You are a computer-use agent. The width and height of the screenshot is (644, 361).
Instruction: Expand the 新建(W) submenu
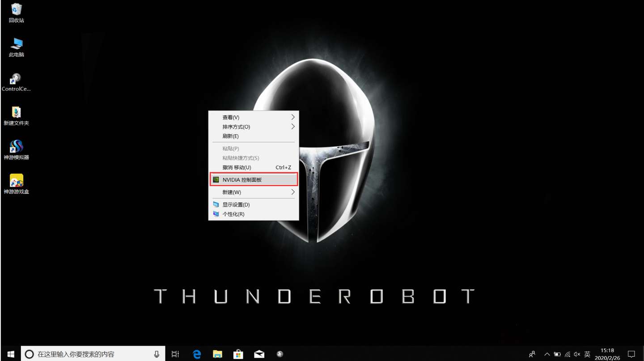[254, 192]
